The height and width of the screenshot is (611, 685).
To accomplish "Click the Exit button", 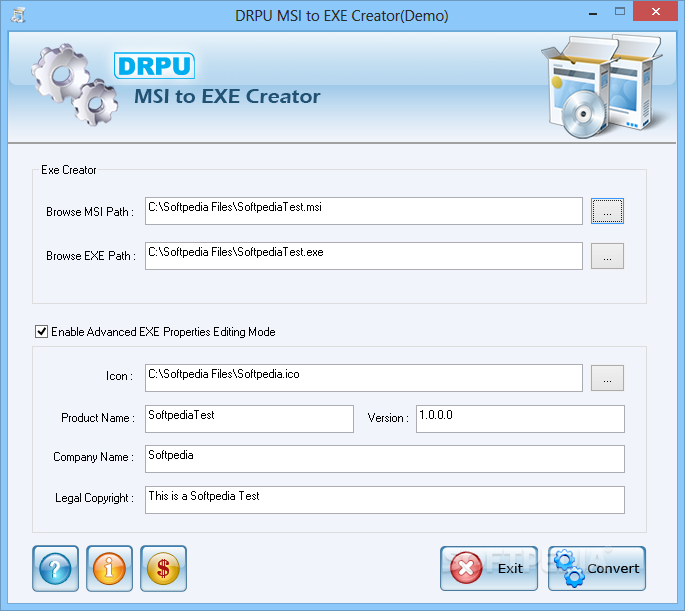I will 489,568.
